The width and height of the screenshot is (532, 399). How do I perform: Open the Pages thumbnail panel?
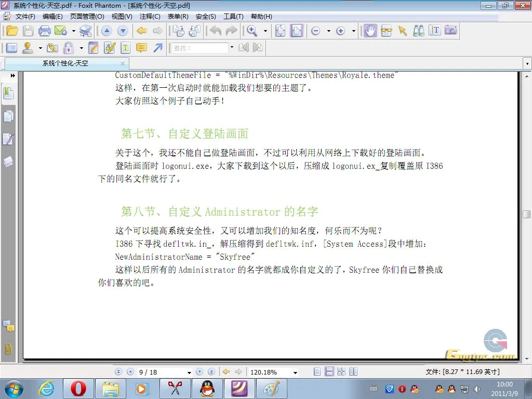tap(8, 116)
